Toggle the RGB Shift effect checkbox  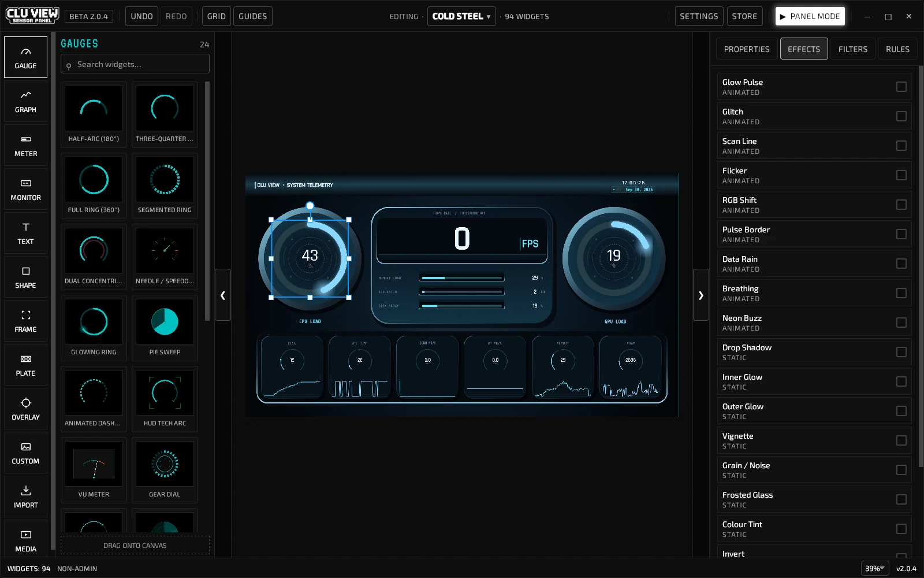coord(901,205)
